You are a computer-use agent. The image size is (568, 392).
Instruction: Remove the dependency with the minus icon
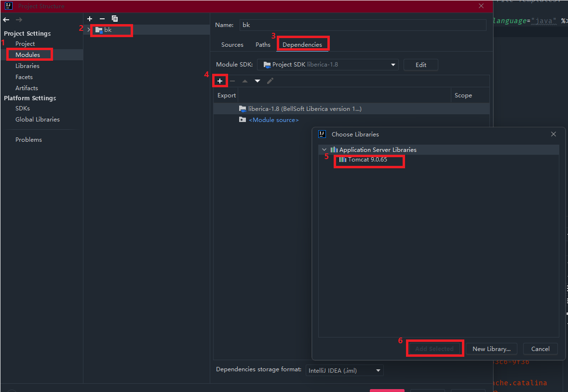[232, 81]
